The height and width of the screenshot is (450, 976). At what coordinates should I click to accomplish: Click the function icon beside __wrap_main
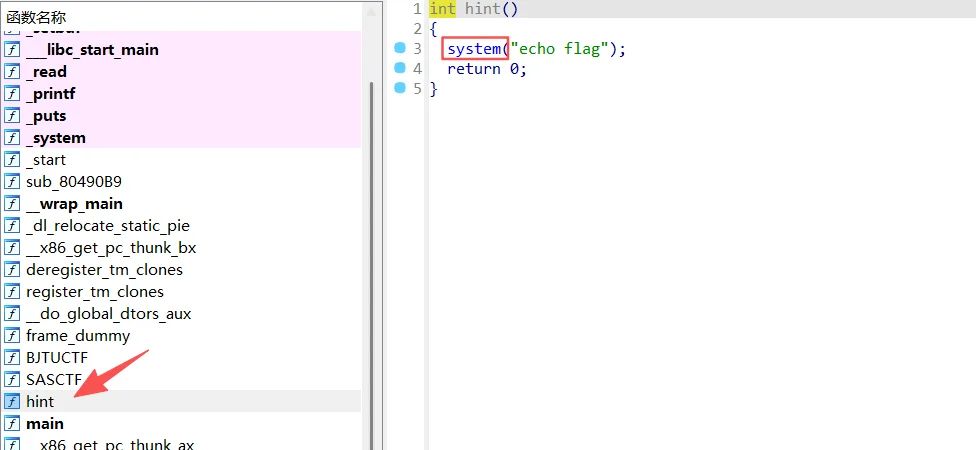pyautogui.click(x=12, y=204)
